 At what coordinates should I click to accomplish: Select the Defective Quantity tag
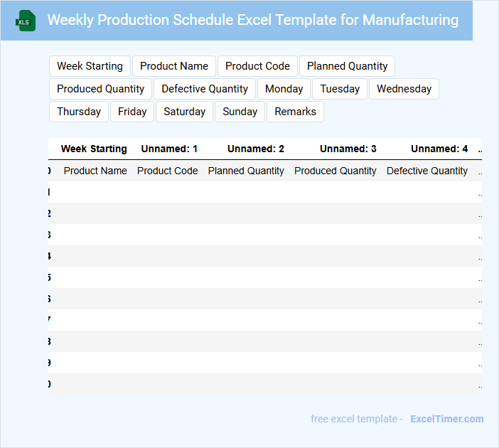(205, 89)
